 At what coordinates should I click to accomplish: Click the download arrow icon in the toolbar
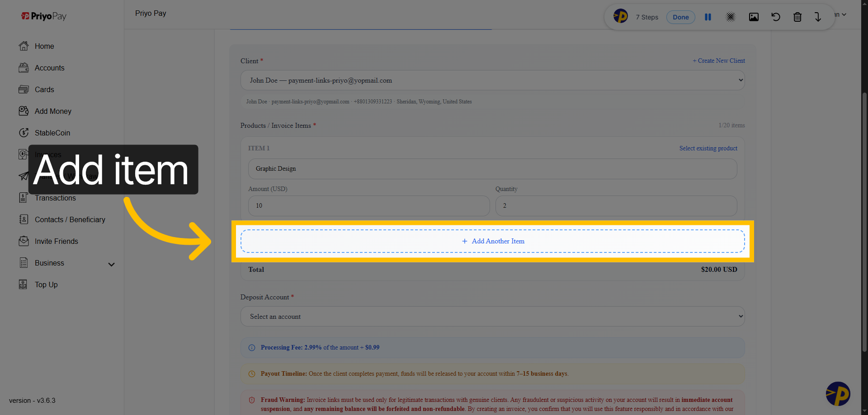817,17
